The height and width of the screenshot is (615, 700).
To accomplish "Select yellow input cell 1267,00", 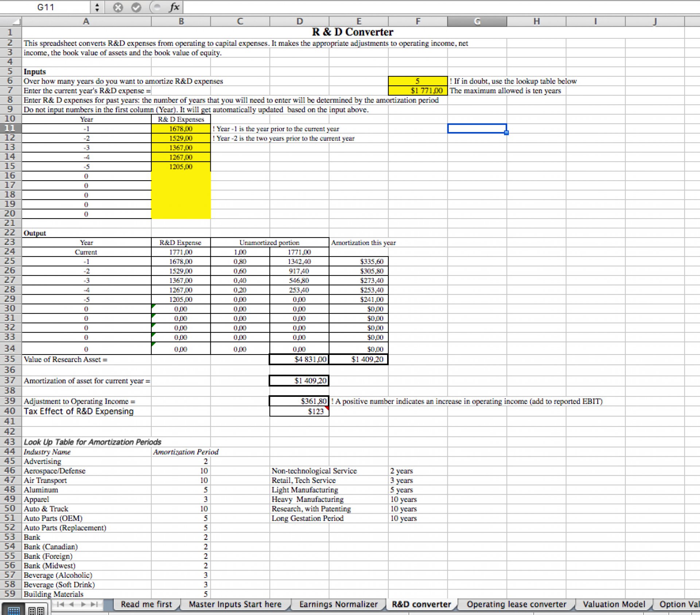I will point(181,157).
